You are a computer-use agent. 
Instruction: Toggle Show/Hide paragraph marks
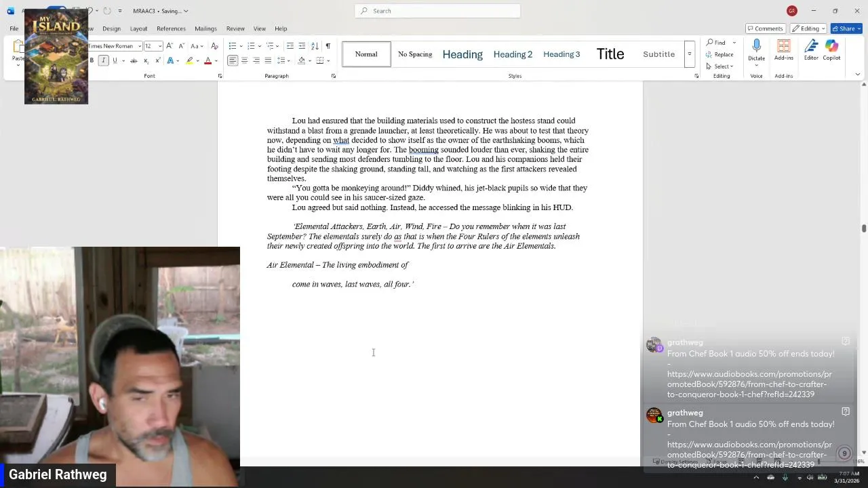(328, 46)
